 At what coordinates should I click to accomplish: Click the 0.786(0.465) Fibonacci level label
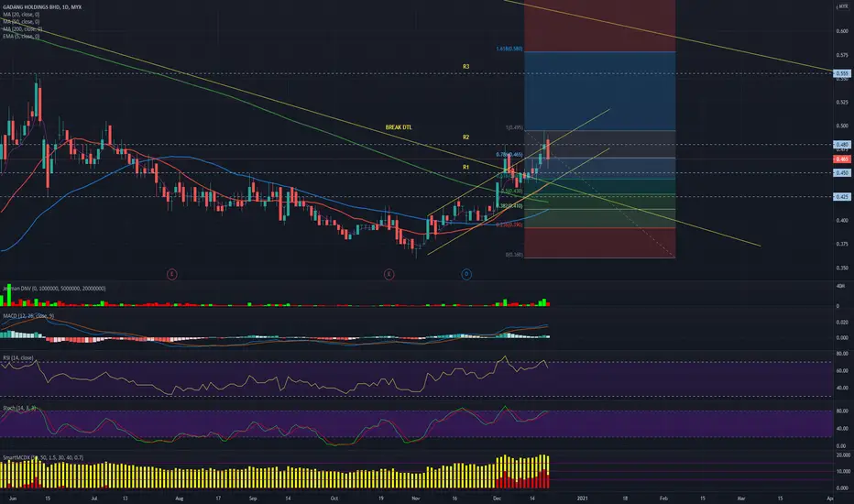point(509,155)
